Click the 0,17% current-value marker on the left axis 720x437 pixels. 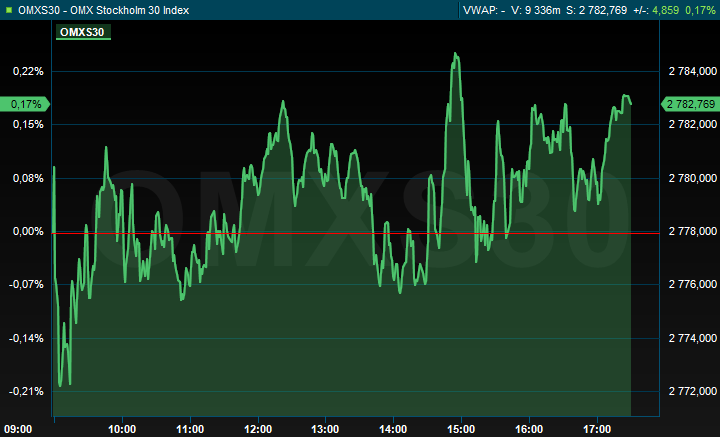(27, 104)
